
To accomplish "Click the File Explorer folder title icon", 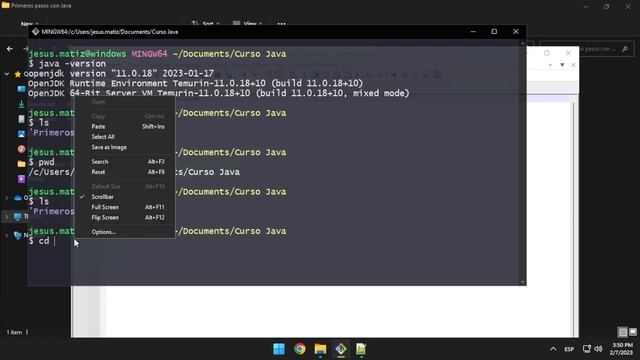I will (5, 5).
